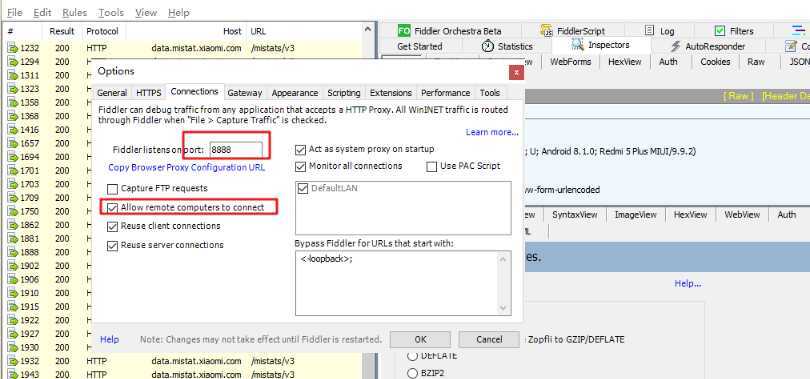This screenshot has width=810, height=379.
Task: Click the Bypass Fiddler URLs text box
Action: [x=403, y=283]
